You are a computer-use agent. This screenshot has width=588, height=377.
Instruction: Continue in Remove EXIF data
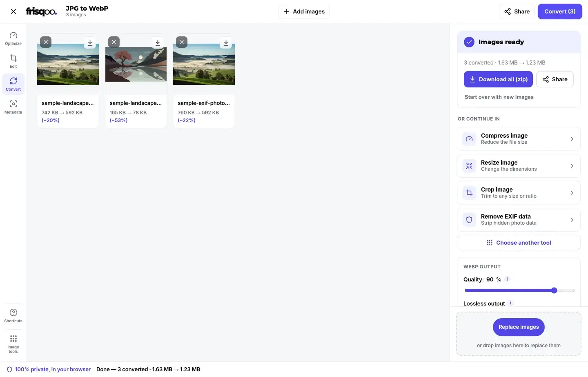tap(519, 220)
